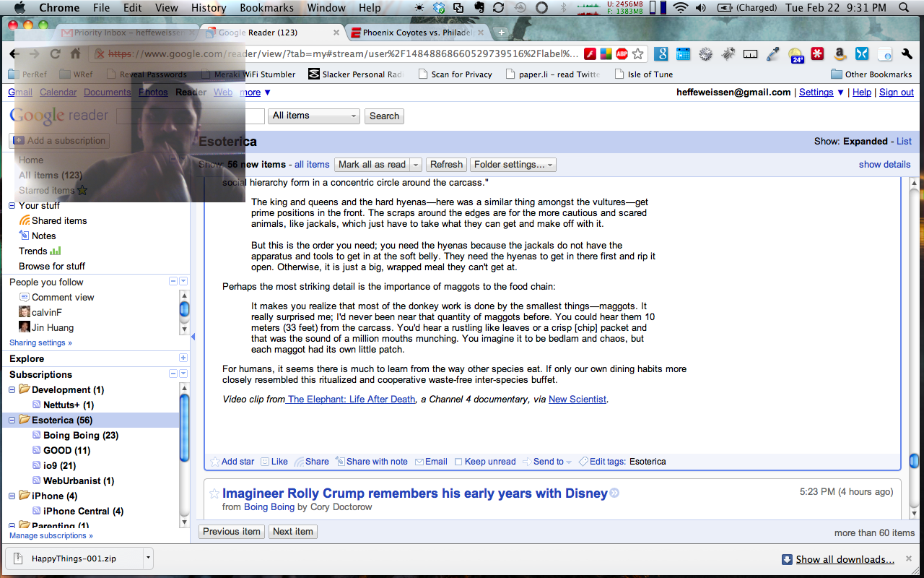Click the eyedropper color picker extension
This screenshot has width=924, height=578.
[x=772, y=53]
